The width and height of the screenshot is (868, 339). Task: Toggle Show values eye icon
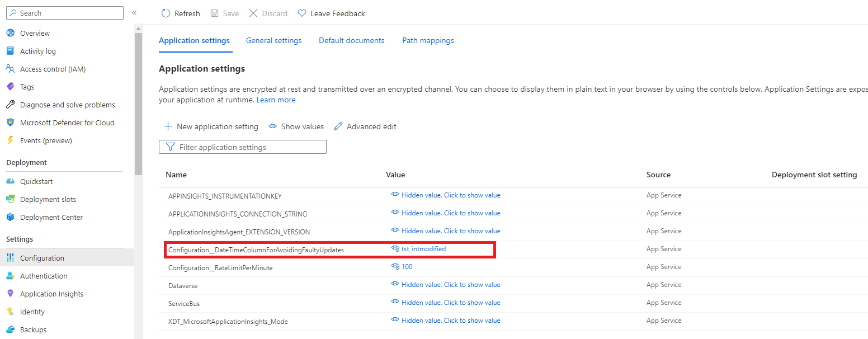273,126
